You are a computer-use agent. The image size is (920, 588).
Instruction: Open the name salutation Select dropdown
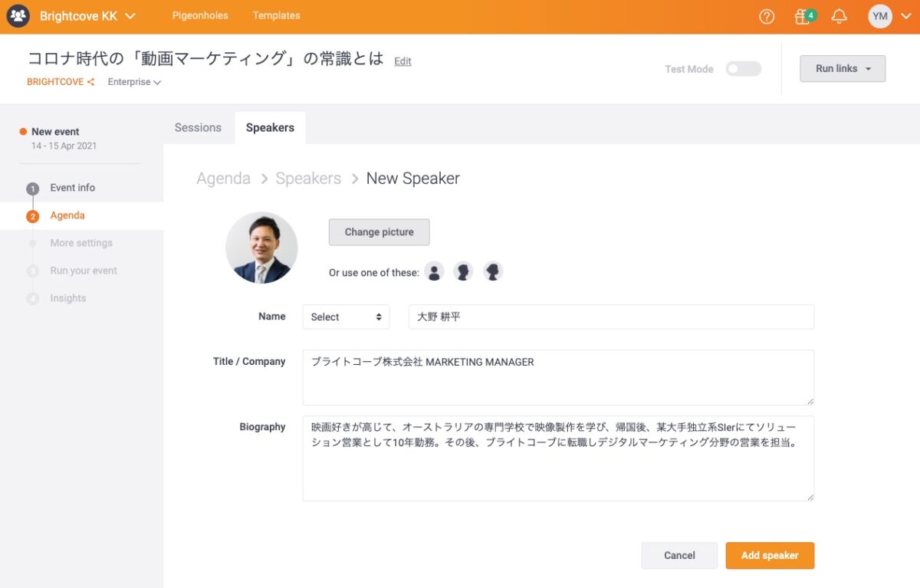346,317
